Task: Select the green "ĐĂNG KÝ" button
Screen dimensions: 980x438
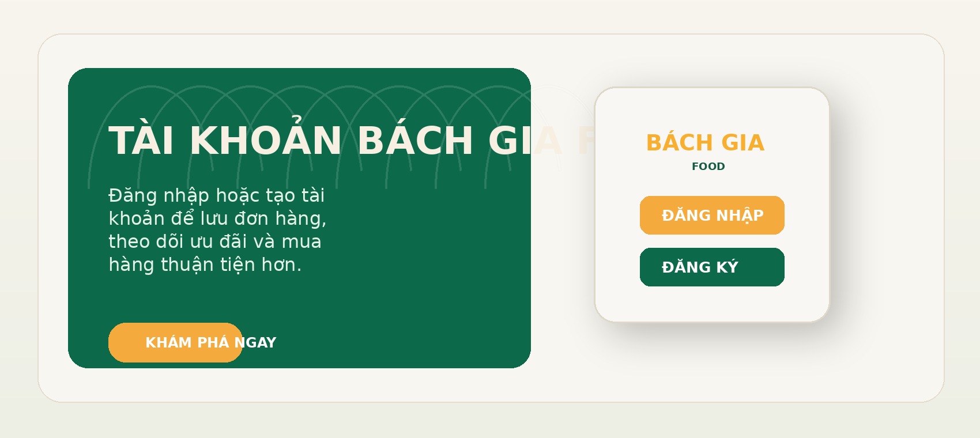Action: [712, 267]
